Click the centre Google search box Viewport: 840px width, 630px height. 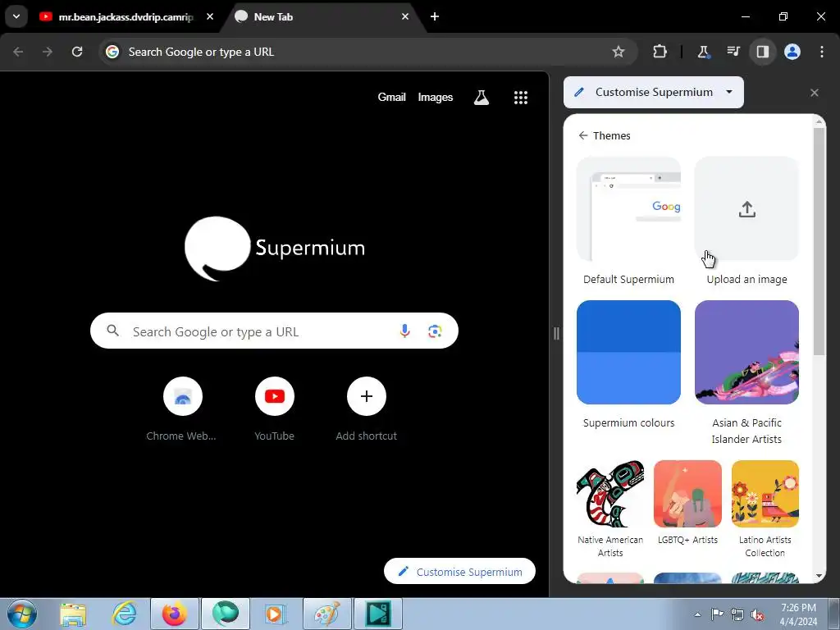(274, 331)
